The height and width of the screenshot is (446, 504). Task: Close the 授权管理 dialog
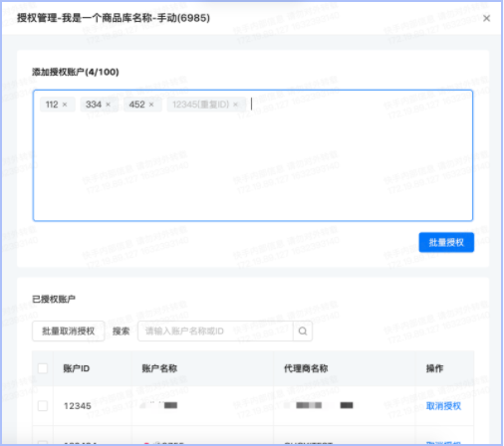(486, 18)
